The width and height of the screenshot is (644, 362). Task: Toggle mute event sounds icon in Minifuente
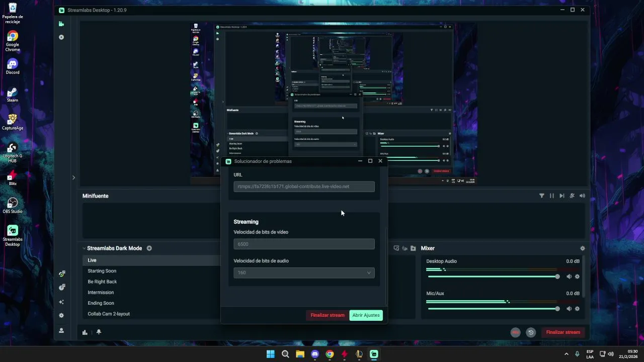(572, 196)
